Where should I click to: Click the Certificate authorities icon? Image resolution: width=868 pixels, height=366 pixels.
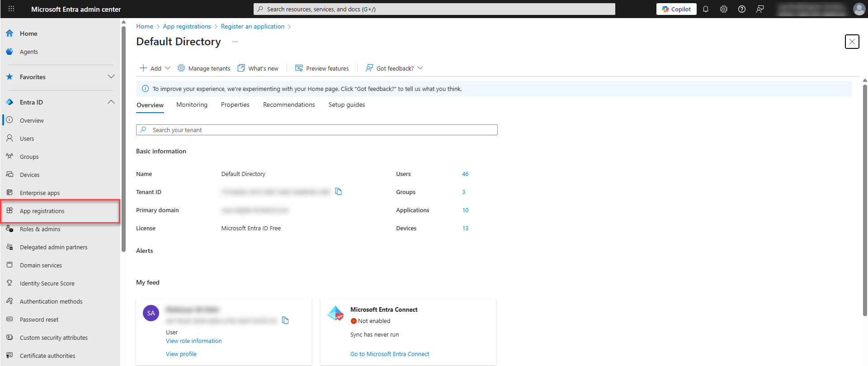pyautogui.click(x=9, y=355)
